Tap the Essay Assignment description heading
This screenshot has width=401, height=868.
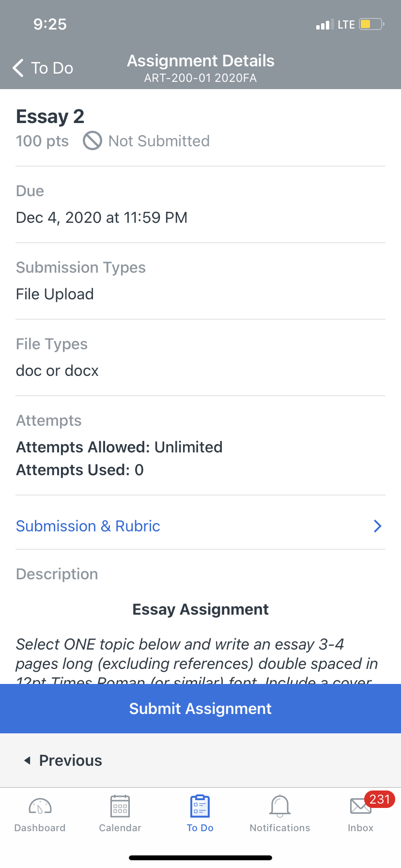tap(200, 609)
